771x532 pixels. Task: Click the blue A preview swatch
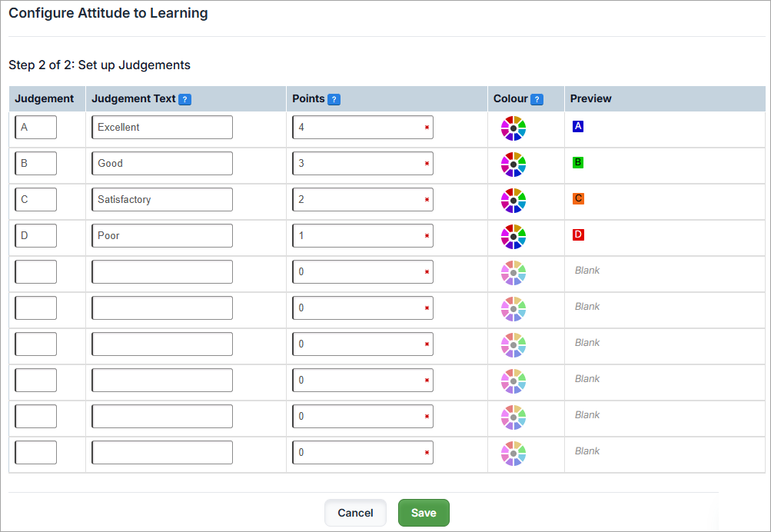pyautogui.click(x=578, y=126)
